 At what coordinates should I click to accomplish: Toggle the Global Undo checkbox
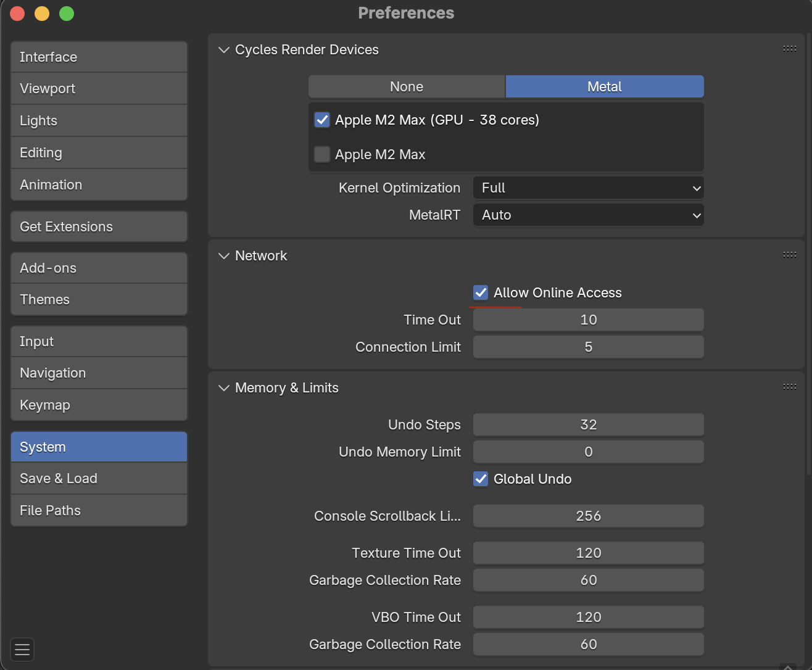481,479
